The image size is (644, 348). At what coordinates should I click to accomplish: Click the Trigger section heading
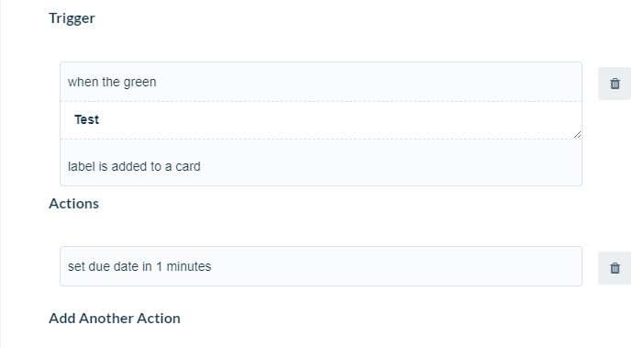click(x=72, y=18)
